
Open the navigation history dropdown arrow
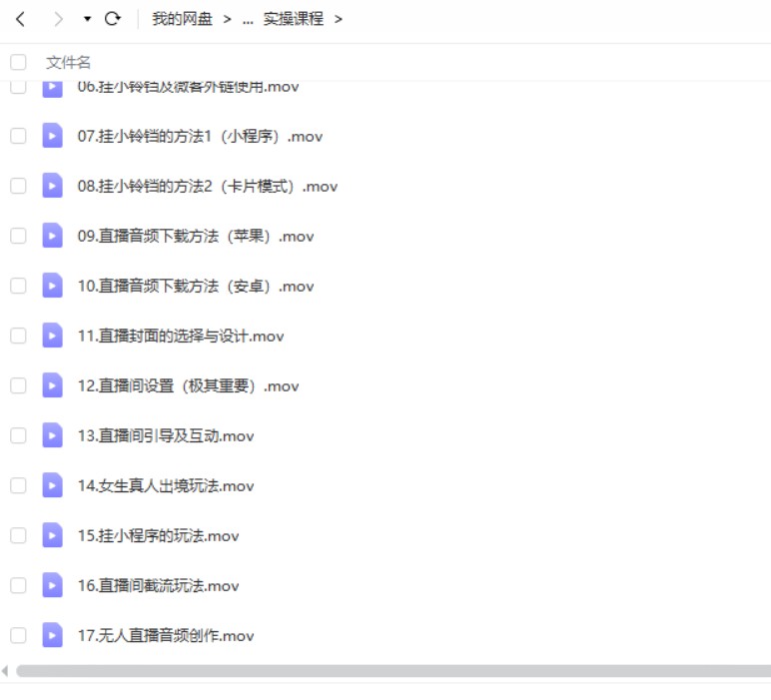coord(87,19)
